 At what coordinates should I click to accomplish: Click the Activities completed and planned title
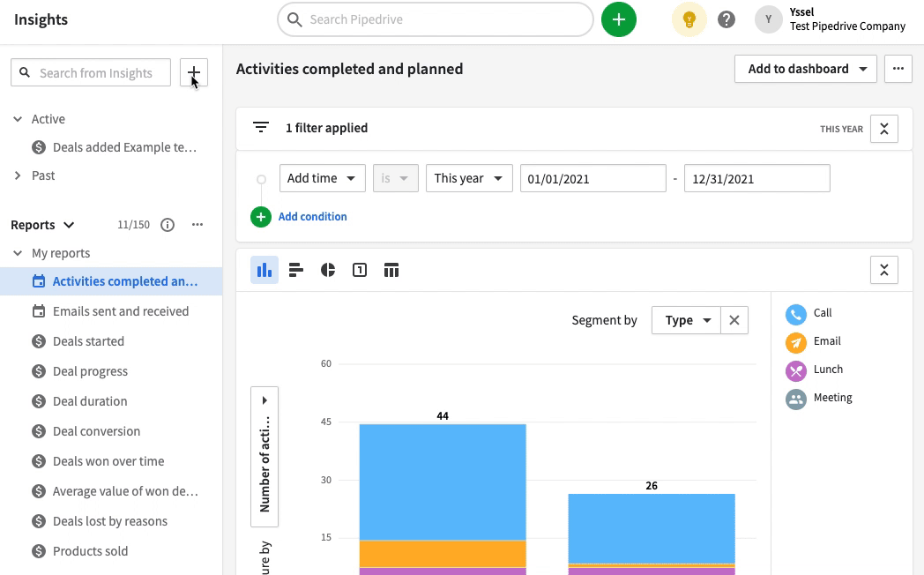pyautogui.click(x=349, y=69)
